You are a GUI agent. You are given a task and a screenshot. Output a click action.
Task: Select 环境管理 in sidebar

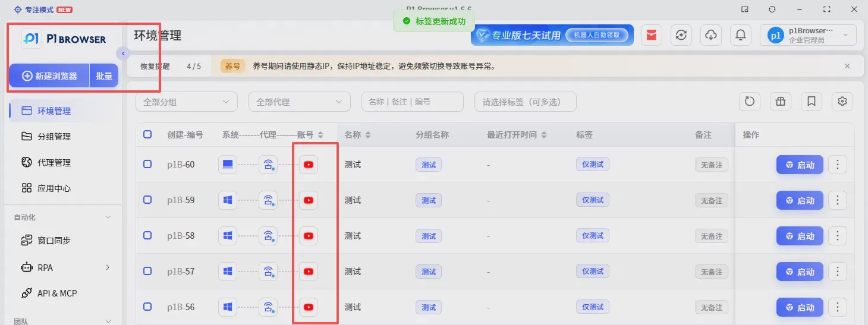point(62,111)
